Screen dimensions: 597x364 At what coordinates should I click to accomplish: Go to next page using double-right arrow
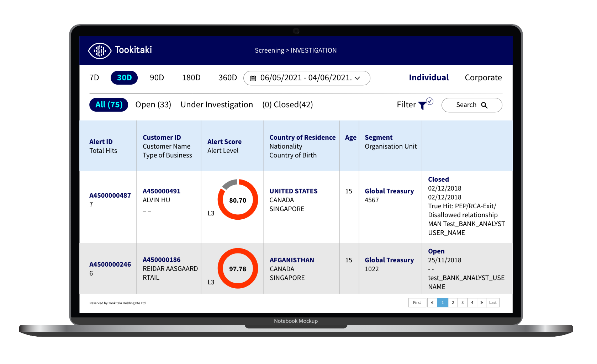point(481,303)
